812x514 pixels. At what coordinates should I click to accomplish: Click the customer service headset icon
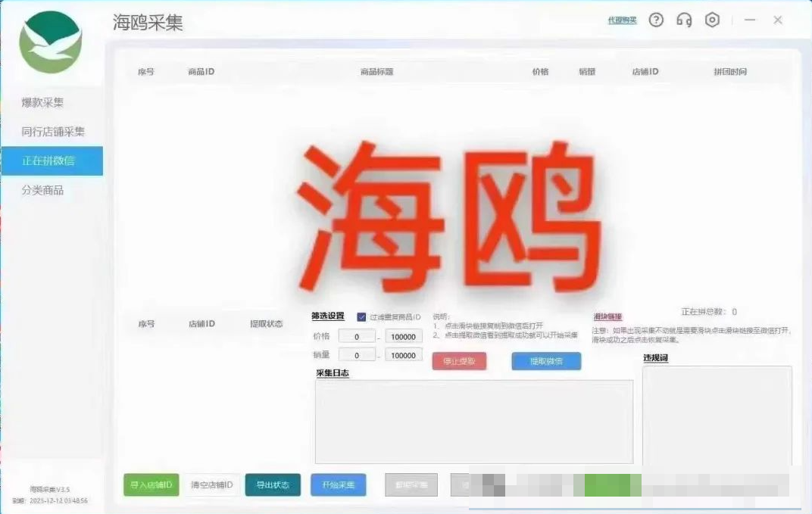click(x=684, y=20)
